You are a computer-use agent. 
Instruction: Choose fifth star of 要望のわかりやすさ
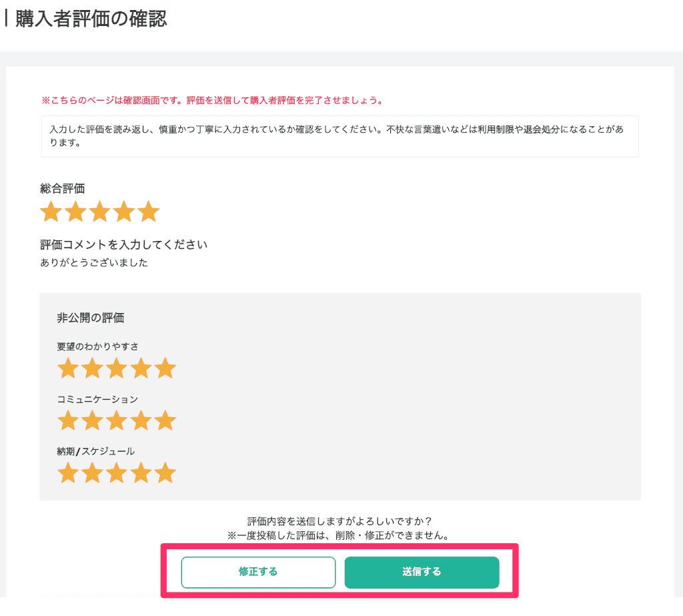pyautogui.click(x=165, y=368)
